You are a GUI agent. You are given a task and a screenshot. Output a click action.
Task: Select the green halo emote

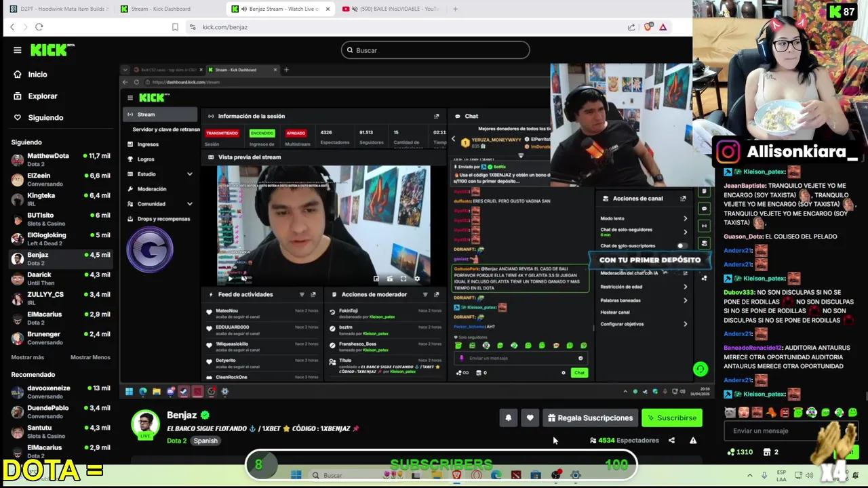click(x=798, y=413)
